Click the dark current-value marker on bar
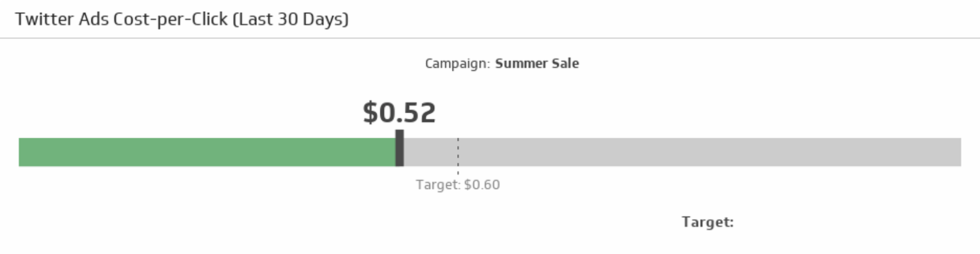980x254 pixels. [400, 148]
